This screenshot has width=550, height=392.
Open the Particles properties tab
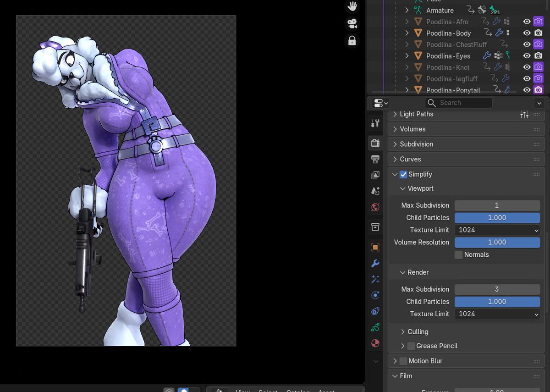coord(375,279)
